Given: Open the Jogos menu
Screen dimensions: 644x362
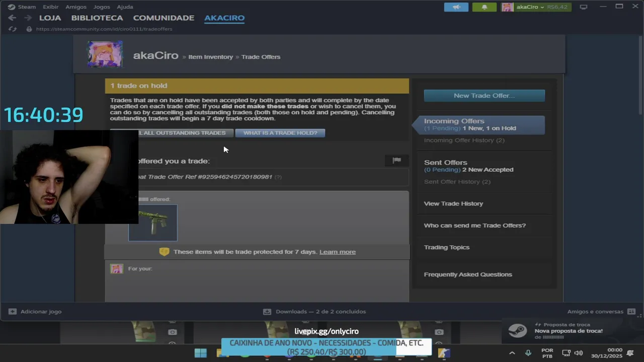Looking at the screenshot, I should [102, 7].
